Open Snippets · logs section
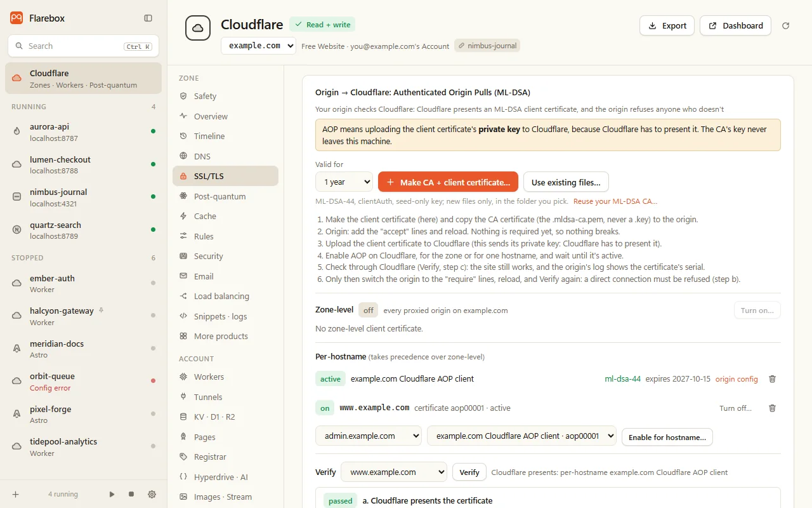This screenshot has width=812, height=508. (225, 316)
